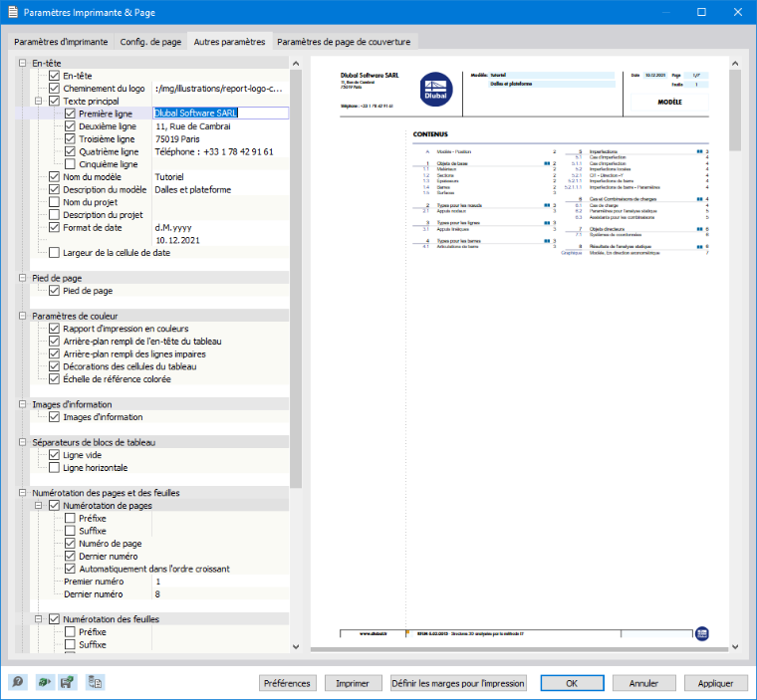The height and width of the screenshot is (700, 757).
Task: Click the preview pane scroll-down arrow
Action: point(735,646)
